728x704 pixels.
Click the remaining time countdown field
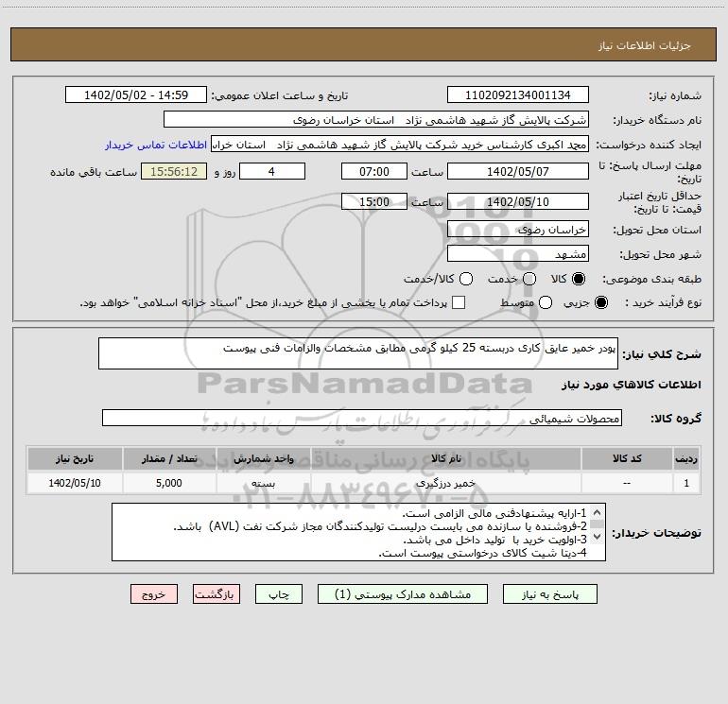[x=172, y=171]
